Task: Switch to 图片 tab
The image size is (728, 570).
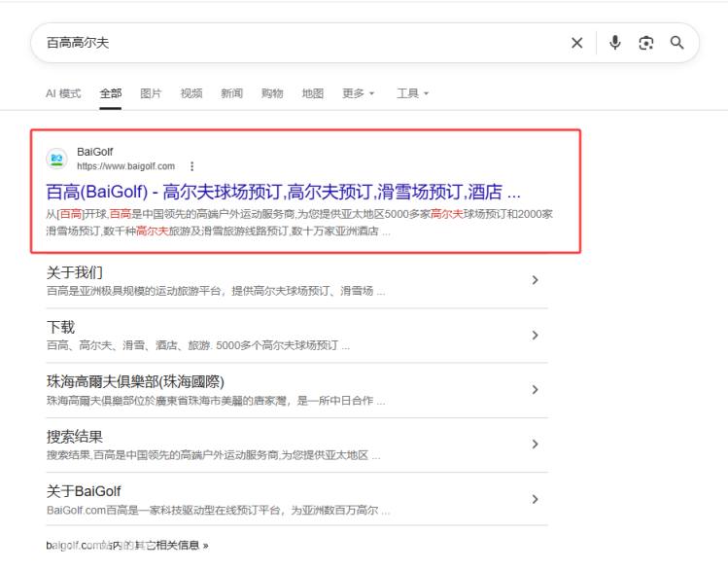Action: click(x=151, y=93)
